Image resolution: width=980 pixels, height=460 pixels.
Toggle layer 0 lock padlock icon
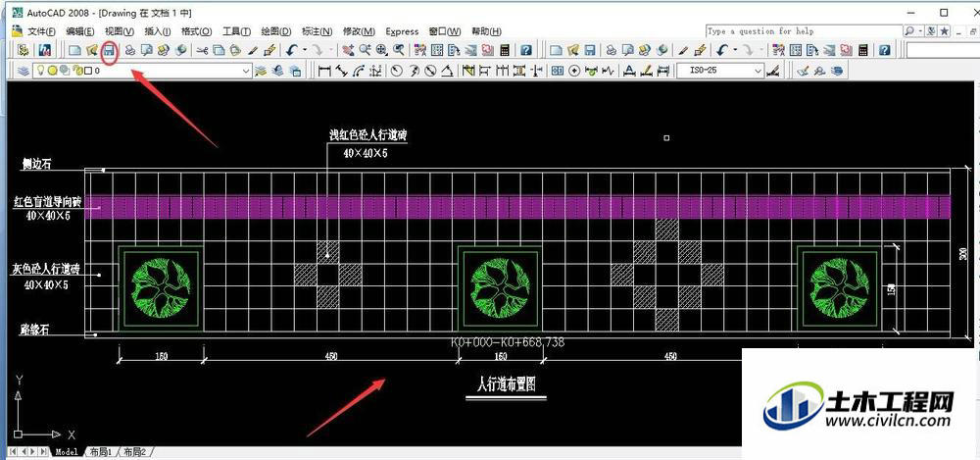pos(77,71)
